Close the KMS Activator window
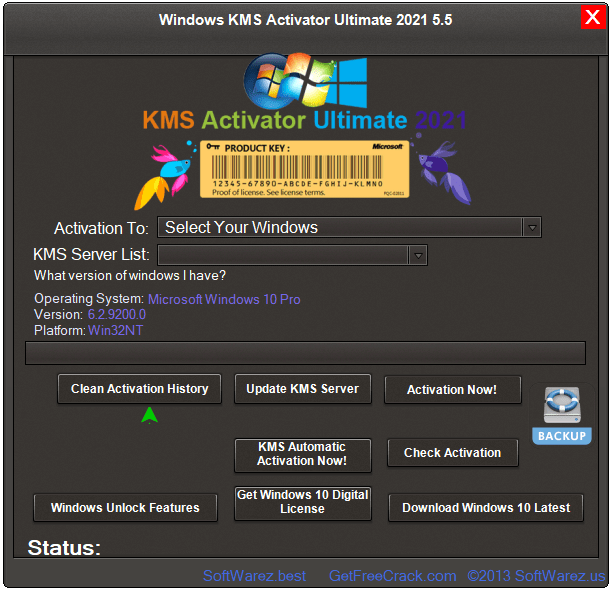Viewport: 612px width, 590px height. point(592,17)
